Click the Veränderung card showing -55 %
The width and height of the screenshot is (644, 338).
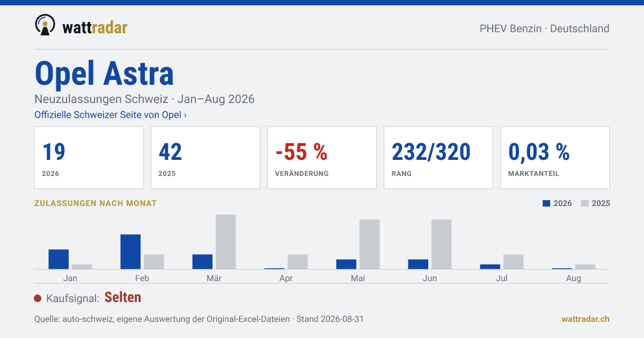point(322,158)
